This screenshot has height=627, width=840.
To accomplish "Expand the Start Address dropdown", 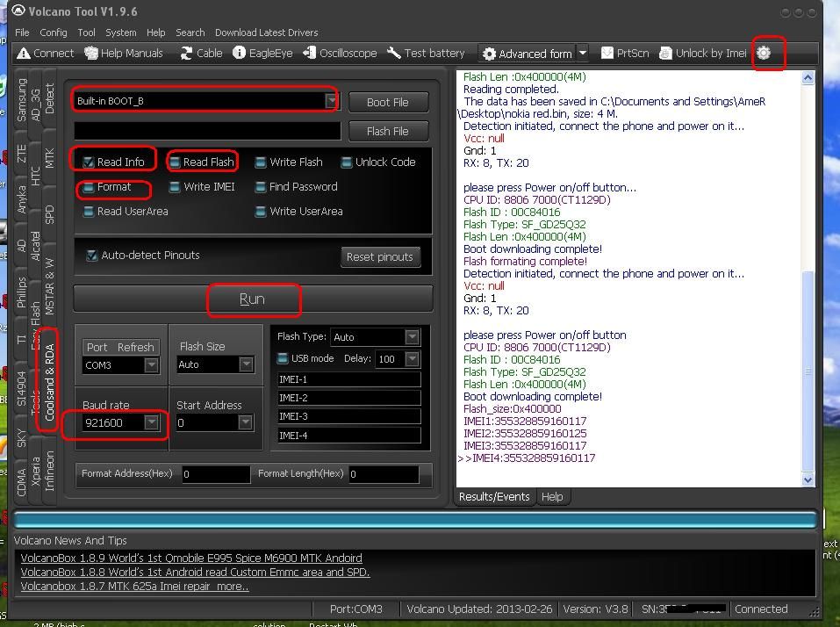I will (246, 422).
